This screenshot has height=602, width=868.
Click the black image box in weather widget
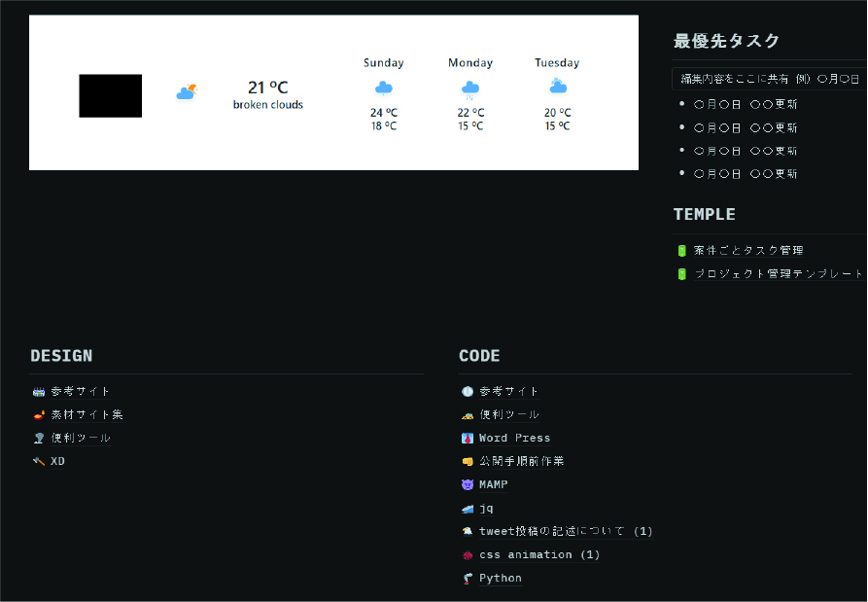click(111, 96)
